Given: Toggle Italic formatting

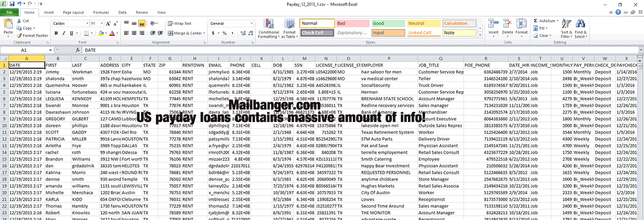Looking at the screenshot, I should pos(64,33).
